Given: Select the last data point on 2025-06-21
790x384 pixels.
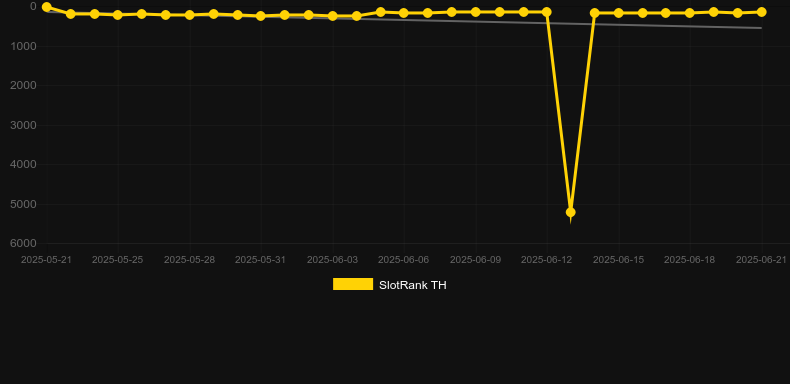Looking at the screenshot, I should click(761, 12).
